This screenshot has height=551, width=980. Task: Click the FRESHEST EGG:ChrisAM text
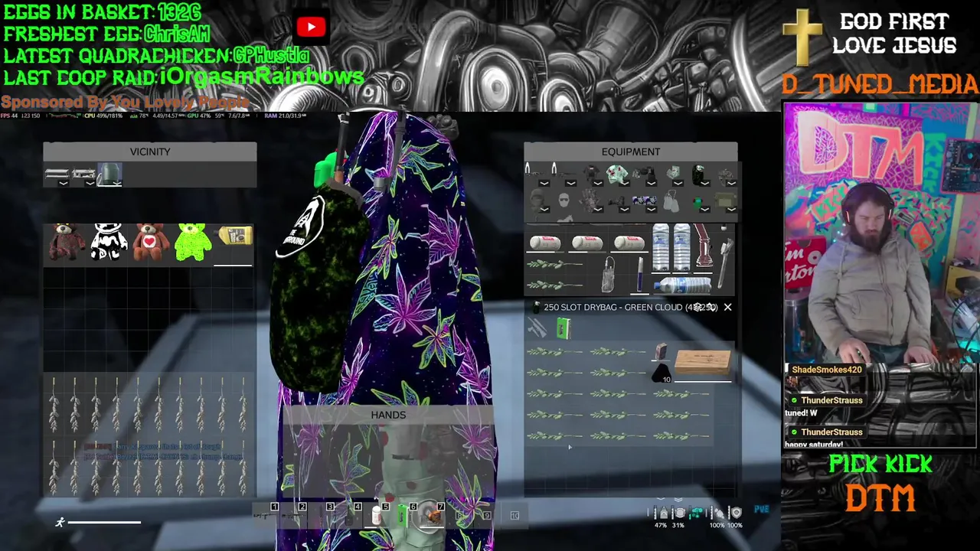(106, 34)
